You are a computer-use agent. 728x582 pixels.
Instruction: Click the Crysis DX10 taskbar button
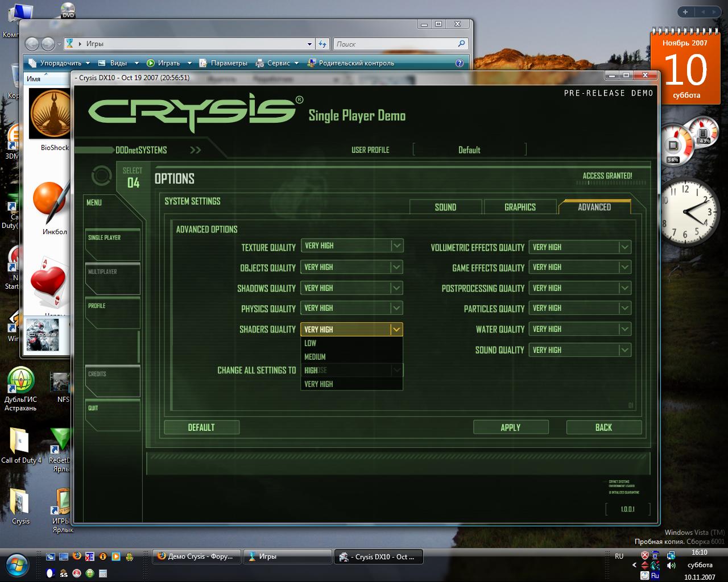click(x=378, y=557)
